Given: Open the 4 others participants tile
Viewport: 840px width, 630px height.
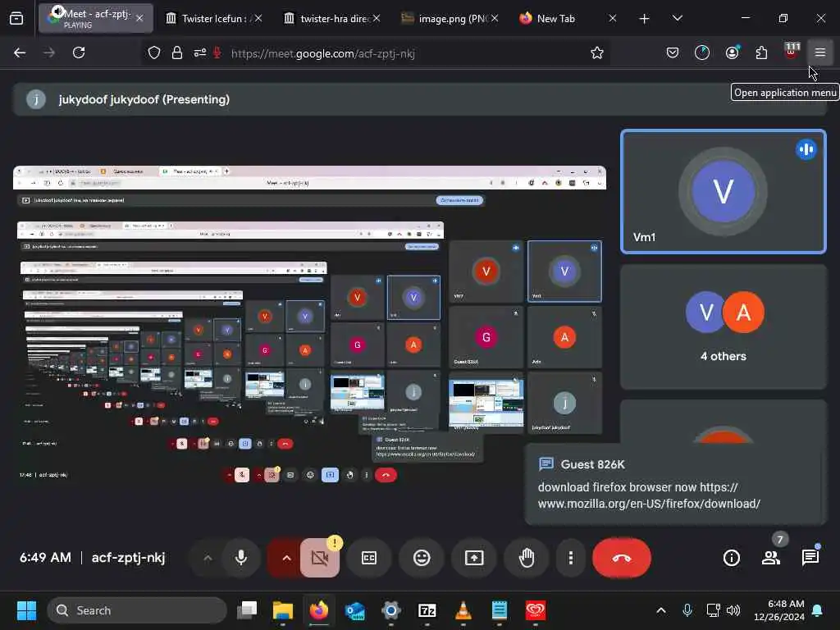Looking at the screenshot, I should coord(724,326).
